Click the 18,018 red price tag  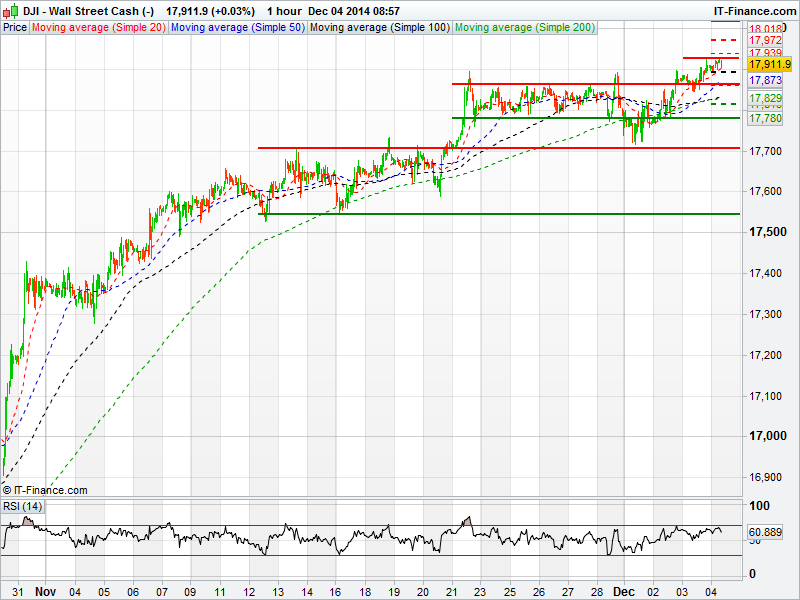point(765,29)
